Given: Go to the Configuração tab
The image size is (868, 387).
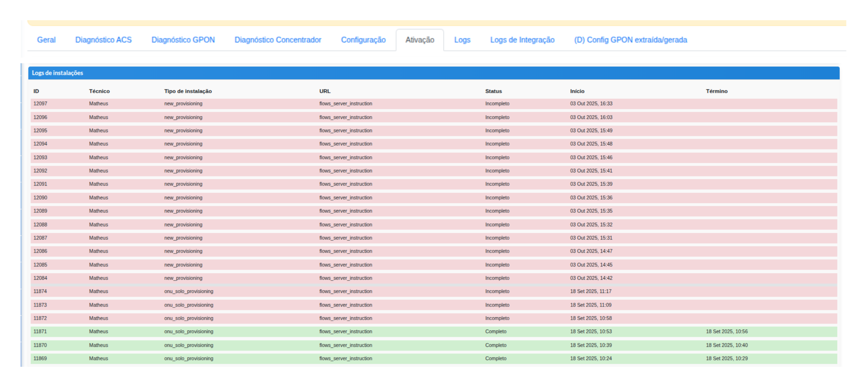Looking at the screenshot, I should [x=363, y=40].
